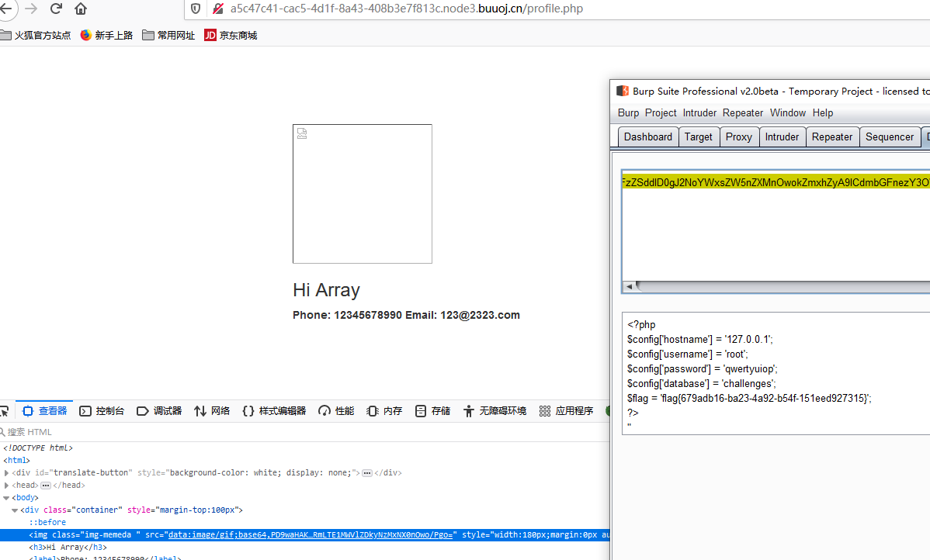Screen dimensions: 930x560
Task: Select the 性能 performance tab
Action: pos(335,410)
